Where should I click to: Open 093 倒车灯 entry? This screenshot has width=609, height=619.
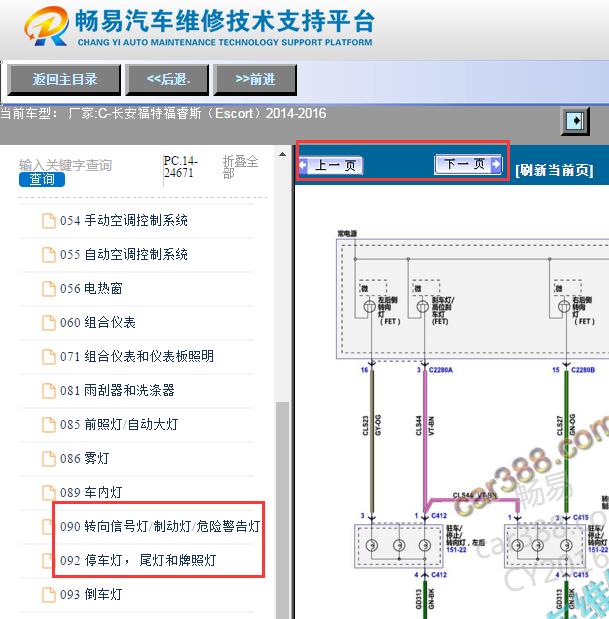pyautogui.click(x=91, y=594)
